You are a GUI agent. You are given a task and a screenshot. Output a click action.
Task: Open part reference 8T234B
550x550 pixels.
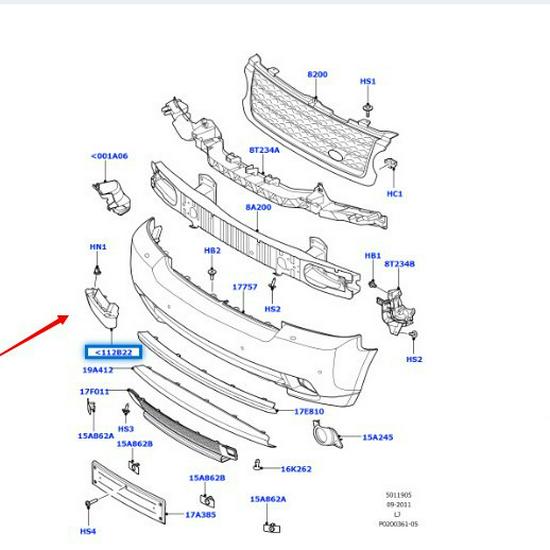tap(399, 264)
